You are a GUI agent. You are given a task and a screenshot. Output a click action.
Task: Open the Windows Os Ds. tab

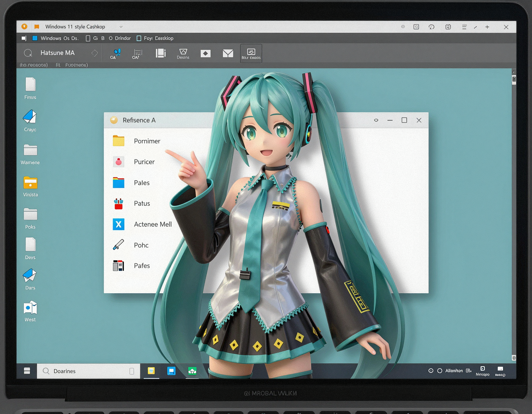coord(56,38)
